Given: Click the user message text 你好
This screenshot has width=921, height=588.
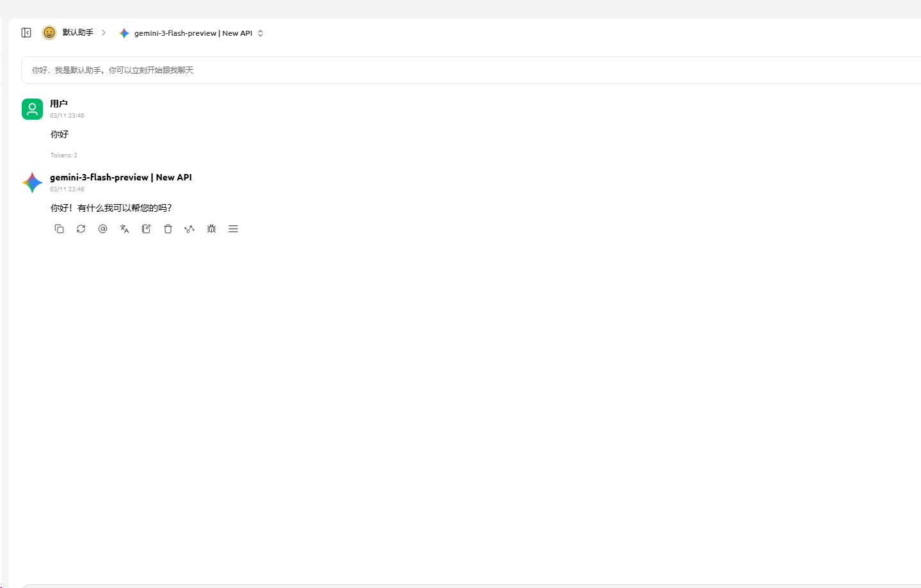Looking at the screenshot, I should tap(60, 134).
